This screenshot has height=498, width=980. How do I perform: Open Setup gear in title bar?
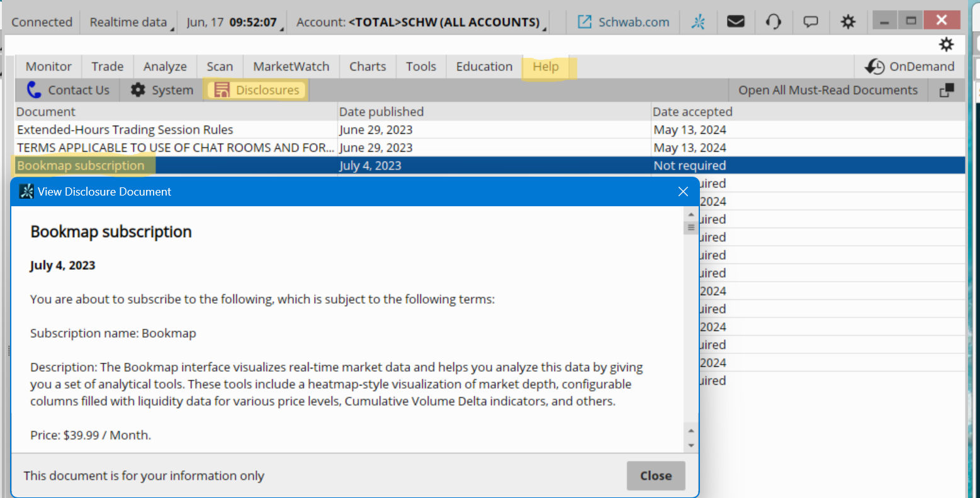tap(848, 22)
